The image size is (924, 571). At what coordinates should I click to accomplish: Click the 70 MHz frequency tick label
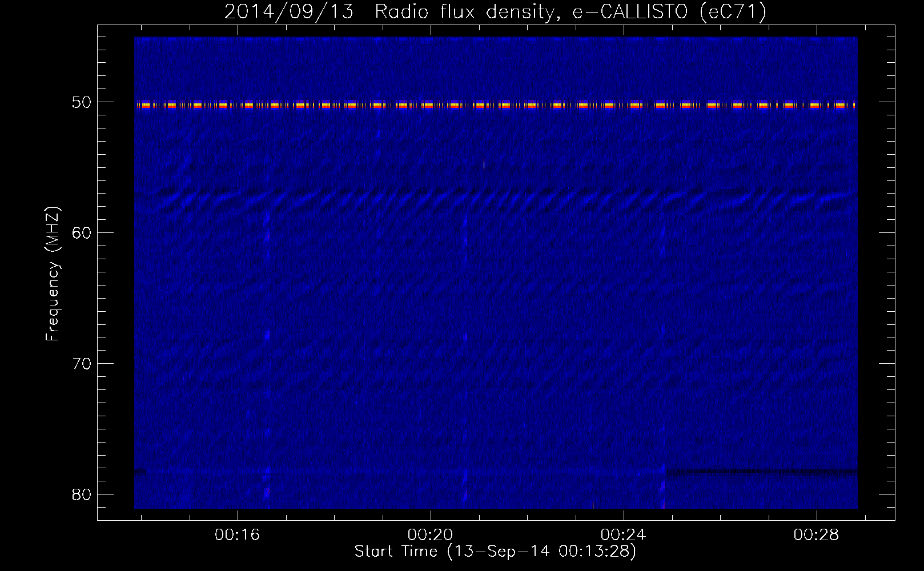click(x=82, y=364)
